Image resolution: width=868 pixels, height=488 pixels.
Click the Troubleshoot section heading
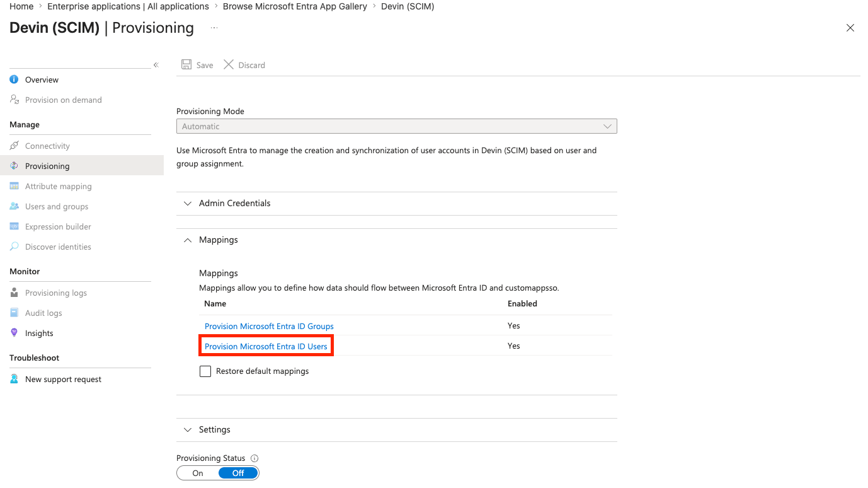34,357
